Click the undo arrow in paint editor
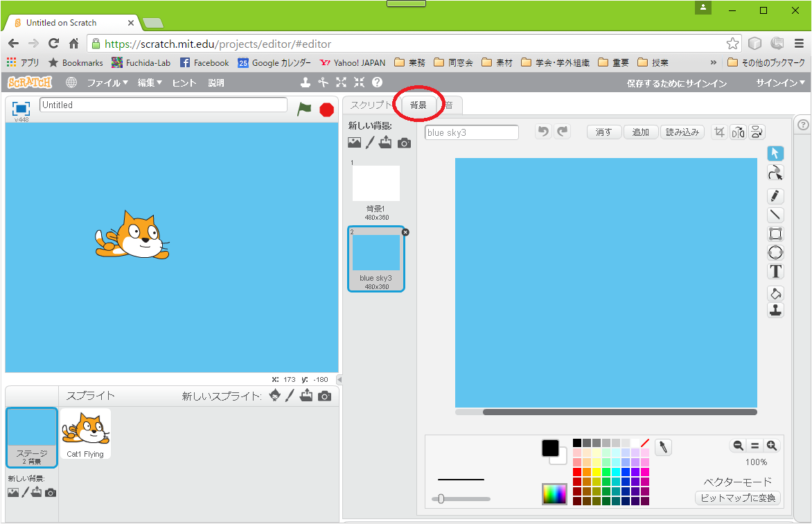The width and height of the screenshot is (812, 524). tap(543, 132)
